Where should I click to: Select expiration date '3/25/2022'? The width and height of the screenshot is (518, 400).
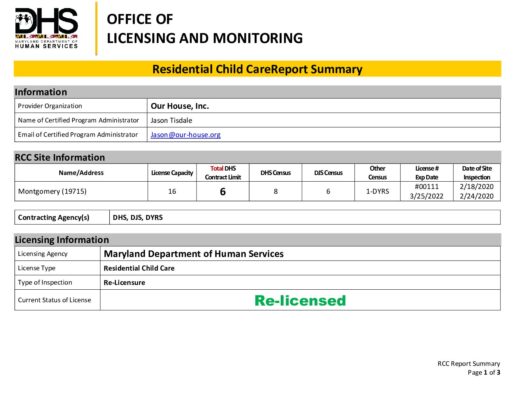(x=427, y=196)
